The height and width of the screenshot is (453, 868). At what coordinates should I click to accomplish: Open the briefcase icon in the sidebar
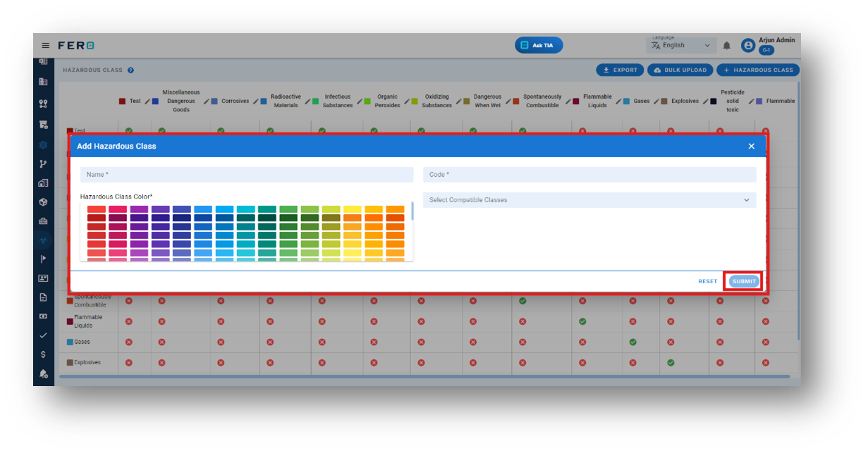[x=43, y=221]
